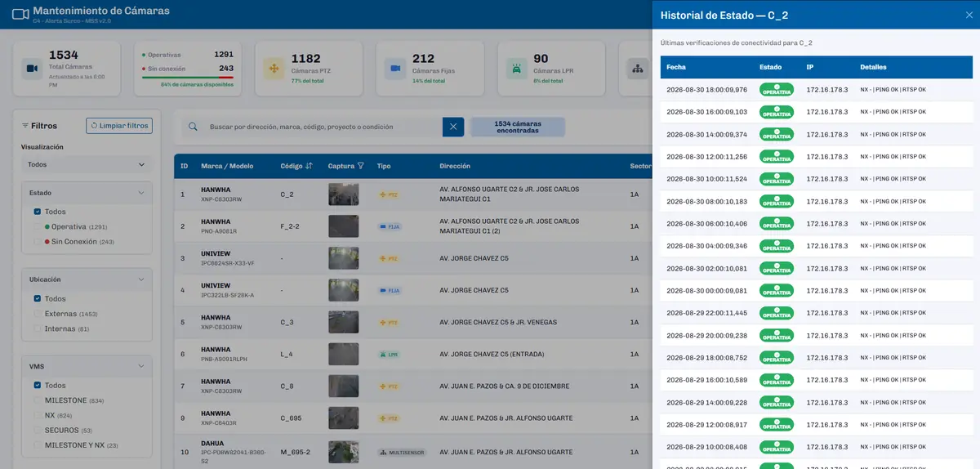Click the date 2026-08-30 16:00:09,103
This screenshot has width=980, height=469.
706,112
